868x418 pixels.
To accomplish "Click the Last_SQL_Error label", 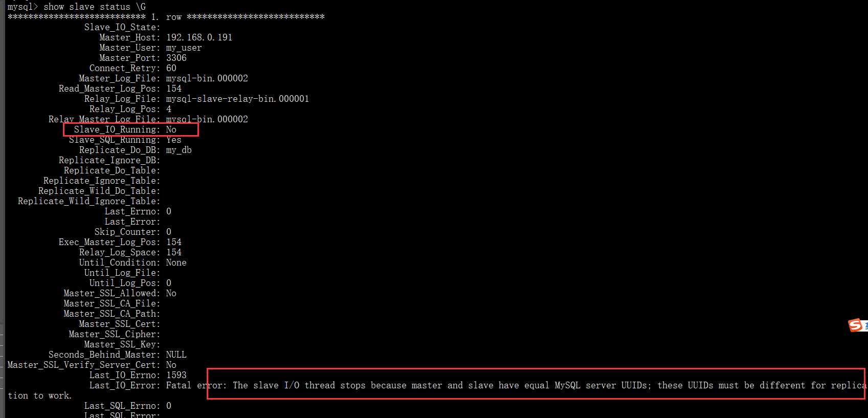I will click(x=122, y=414).
